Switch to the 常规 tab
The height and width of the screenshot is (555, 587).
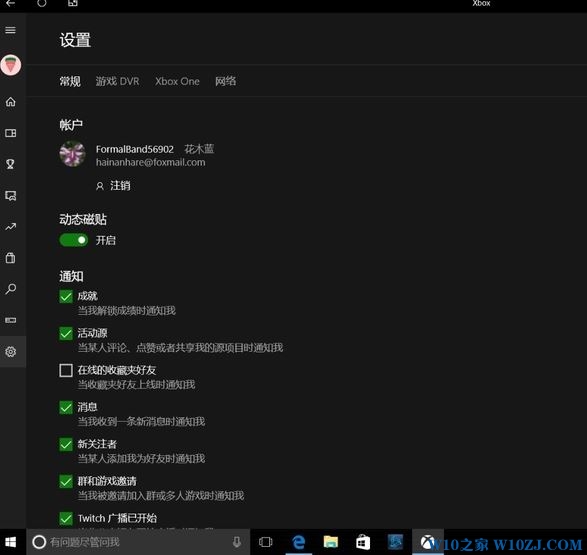click(70, 81)
